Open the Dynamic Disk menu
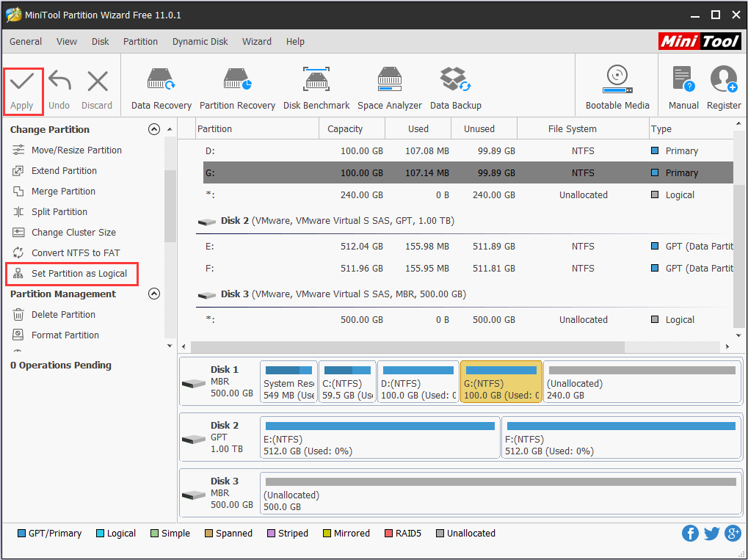This screenshot has height=560, width=748. click(x=200, y=42)
